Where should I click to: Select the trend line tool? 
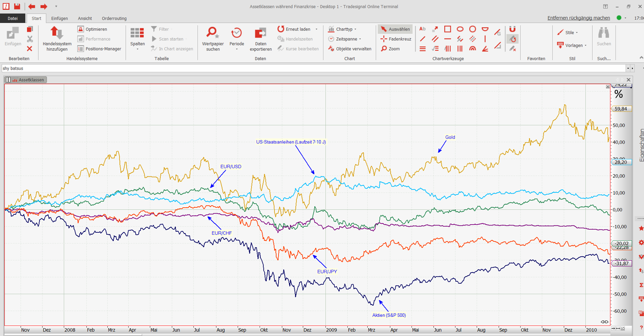[x=422, y=39]
